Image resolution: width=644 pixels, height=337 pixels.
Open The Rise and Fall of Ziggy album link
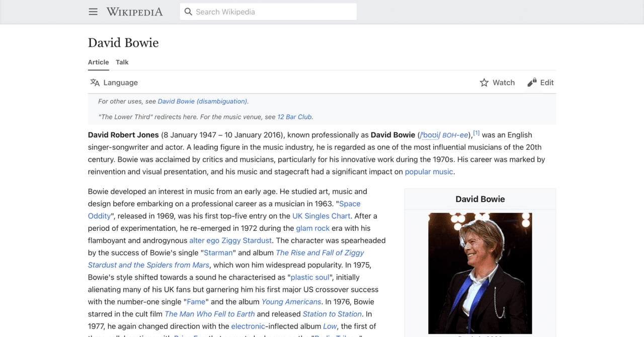coord(226,259)
